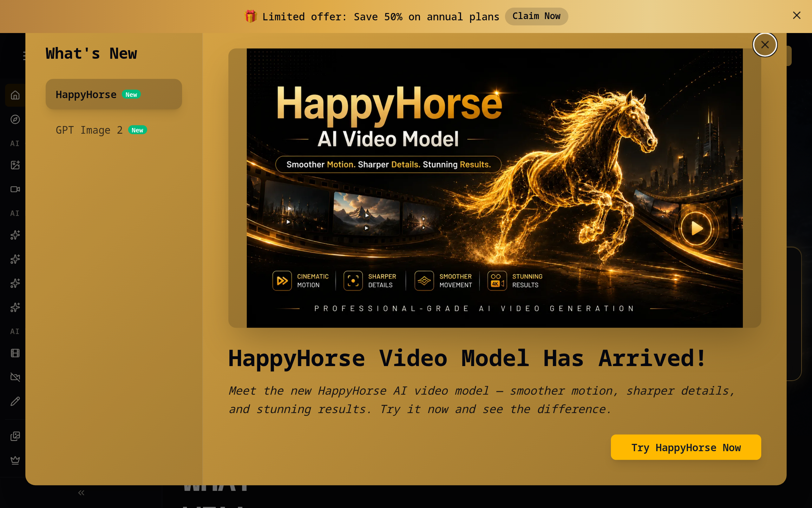This screenshot has height=508, width=812.
Task: Dismiss the limited offer banner
Action: 796,16
